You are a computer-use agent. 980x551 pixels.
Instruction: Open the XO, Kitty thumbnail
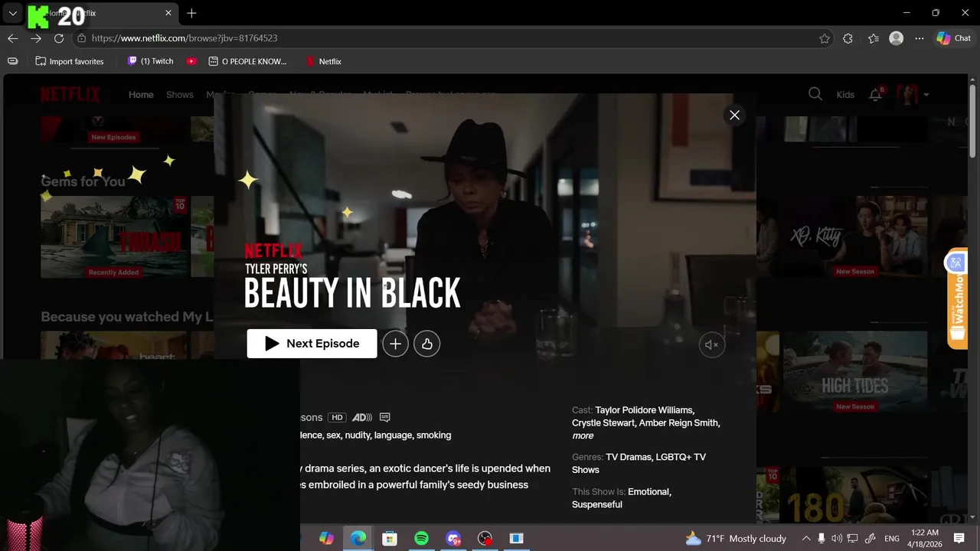854,236
